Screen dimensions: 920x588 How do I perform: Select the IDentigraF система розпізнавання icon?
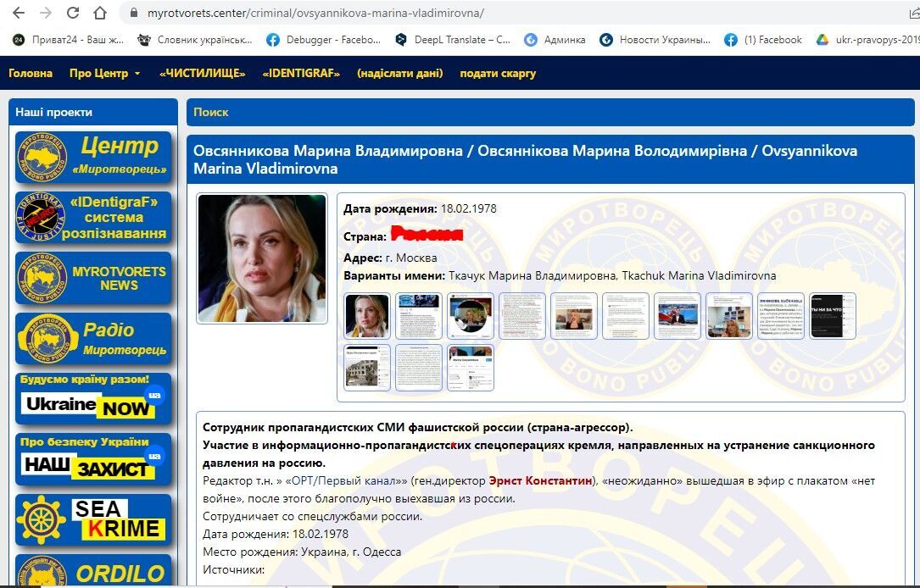pyautogui.click(x=93, y=218)
